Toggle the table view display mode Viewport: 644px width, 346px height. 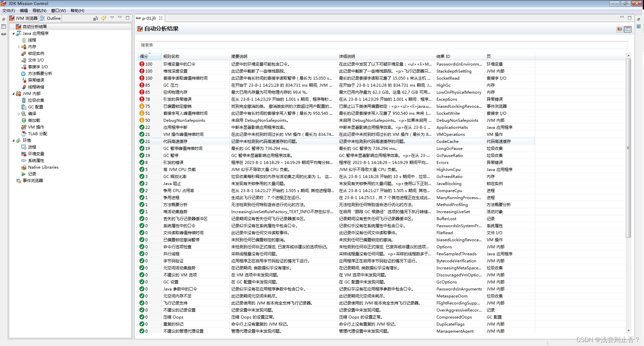[x=628, y=29]
